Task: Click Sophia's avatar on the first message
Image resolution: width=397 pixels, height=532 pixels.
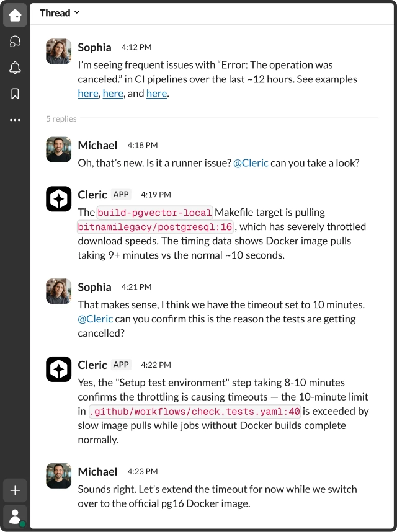Action: (59, 51)
